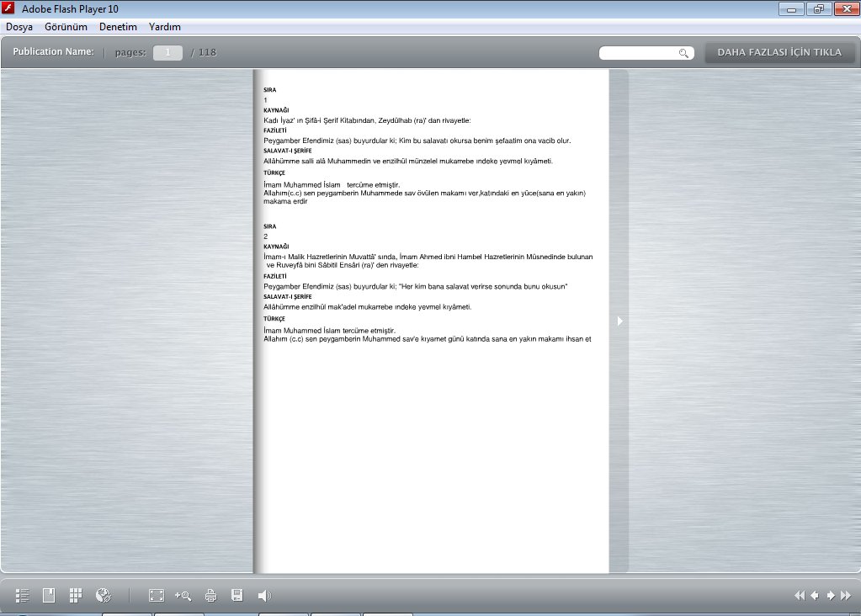Click the DAHA FAZLASI İÇİN TIKLA button
The height and width of the screenshot is (616, 861).
(779, 52)
